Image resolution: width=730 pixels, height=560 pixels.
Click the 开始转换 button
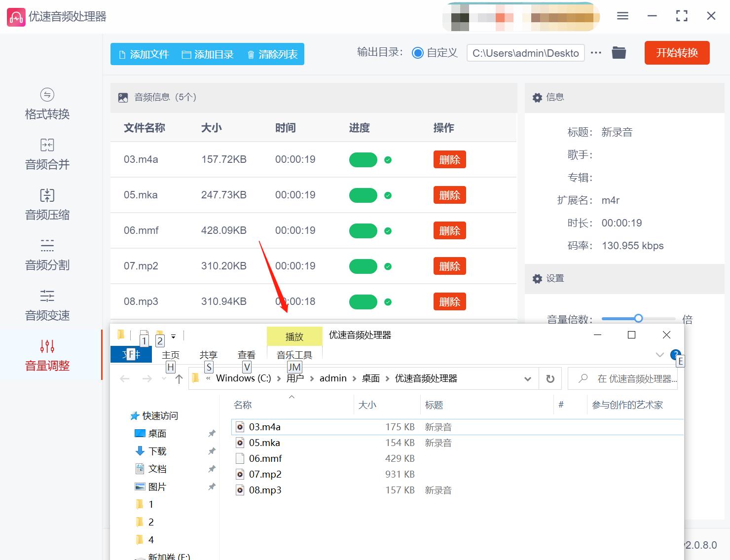677,53
